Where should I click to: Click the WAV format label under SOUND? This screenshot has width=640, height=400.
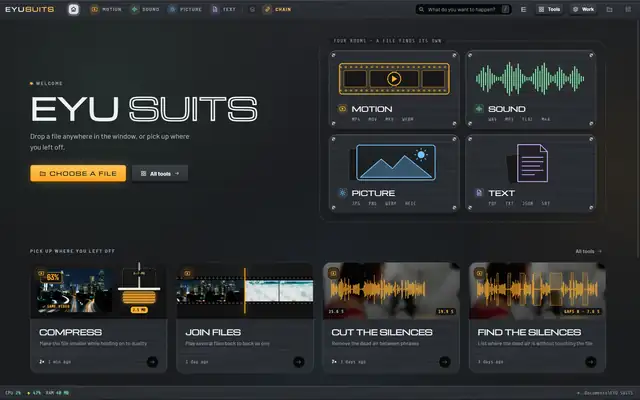(x=492, y=119)
